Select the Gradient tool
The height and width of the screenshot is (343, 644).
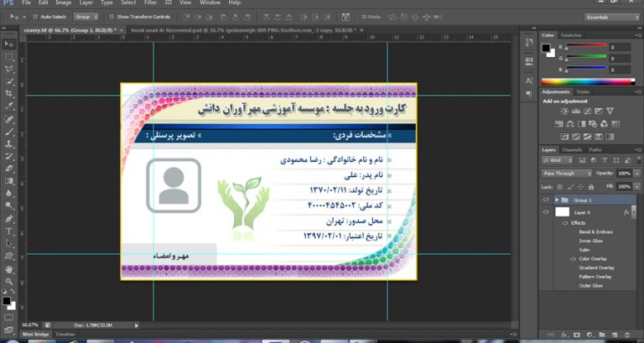8,181
